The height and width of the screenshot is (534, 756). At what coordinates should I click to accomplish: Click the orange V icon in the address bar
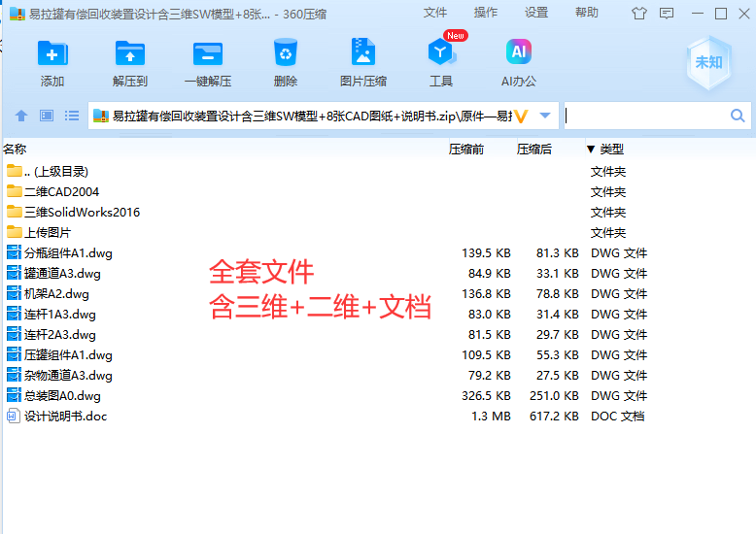coord(521,117)
